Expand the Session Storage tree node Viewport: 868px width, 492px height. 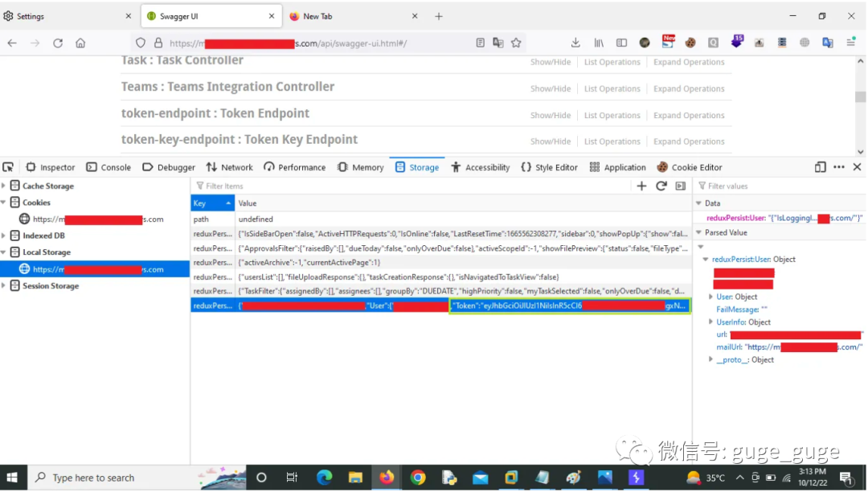[4, 286]
